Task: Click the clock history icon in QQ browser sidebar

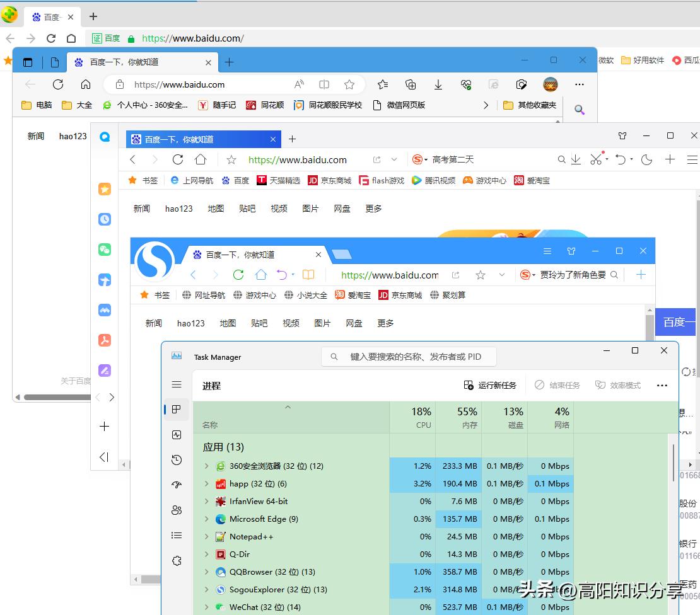Action: click(105, 219)
